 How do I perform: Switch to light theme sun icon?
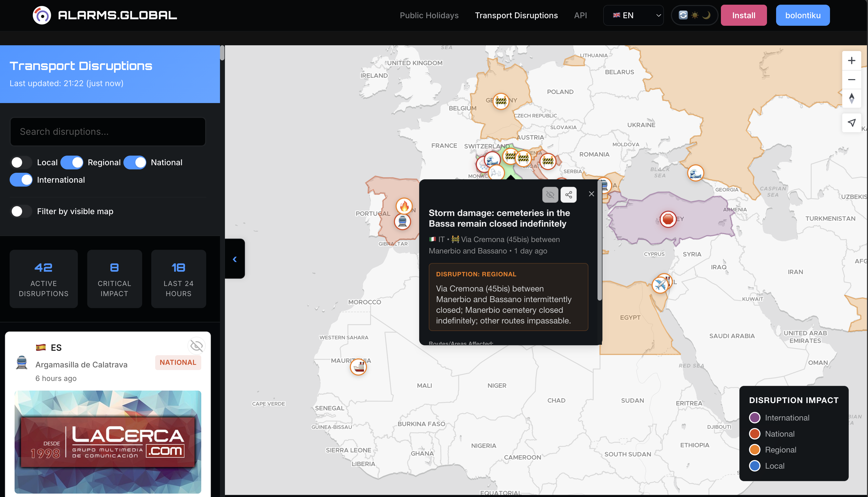[695, 15]
